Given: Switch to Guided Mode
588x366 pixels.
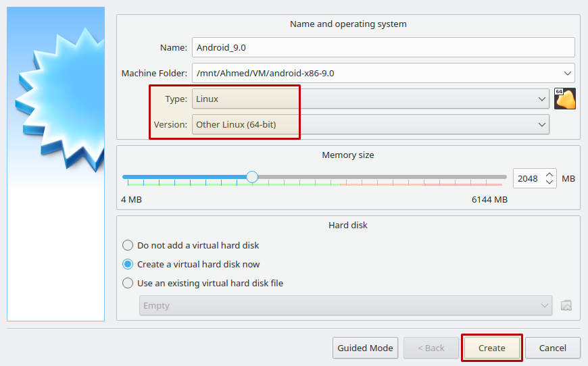Looking at the screenshot, I should point(365,348).
